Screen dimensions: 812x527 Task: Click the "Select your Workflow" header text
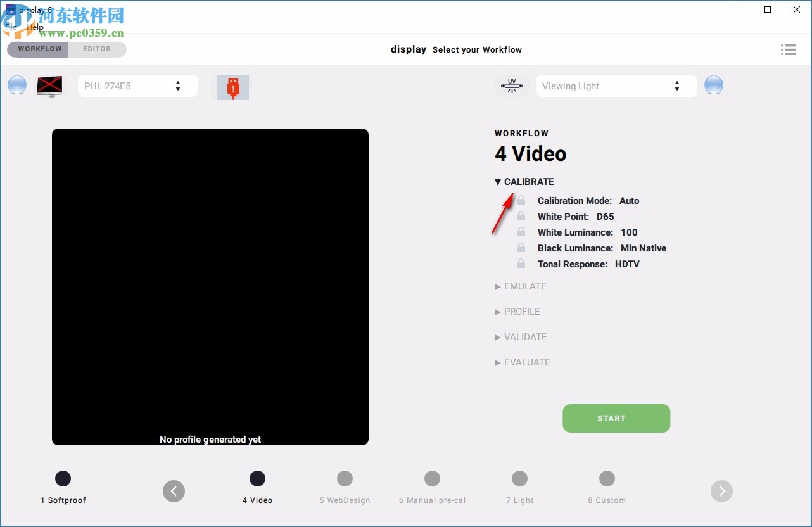(x=478, y=50)
